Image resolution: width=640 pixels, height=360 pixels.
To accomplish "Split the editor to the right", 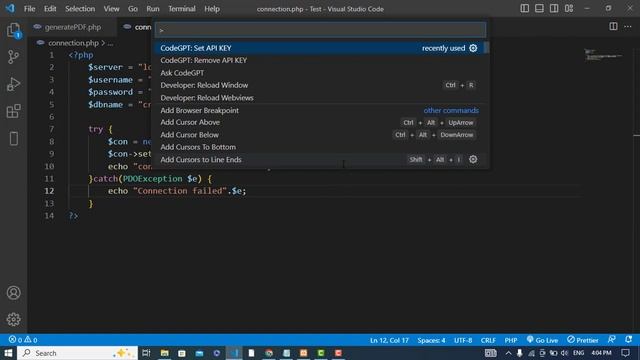I will (x=613, y=27).
